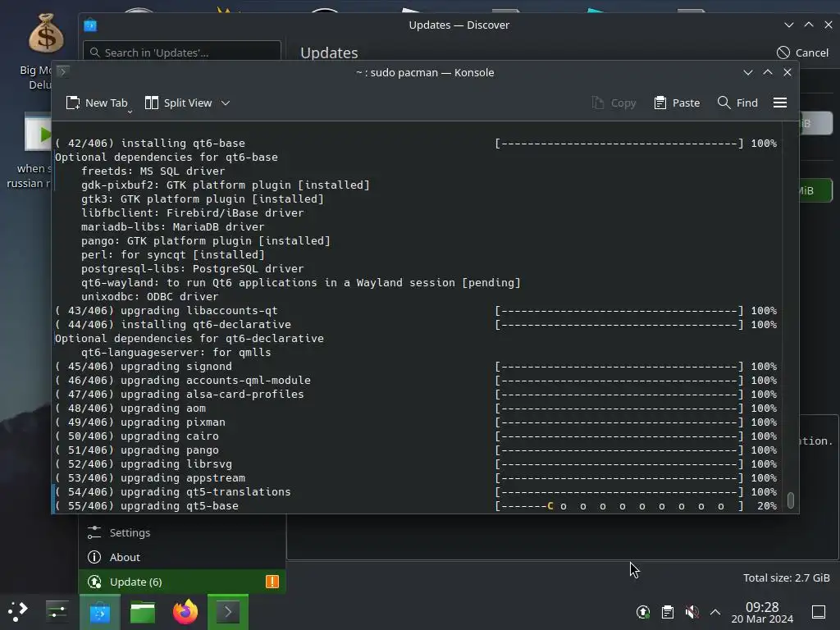Switch to Discover in the taskbar

[99, 612]
